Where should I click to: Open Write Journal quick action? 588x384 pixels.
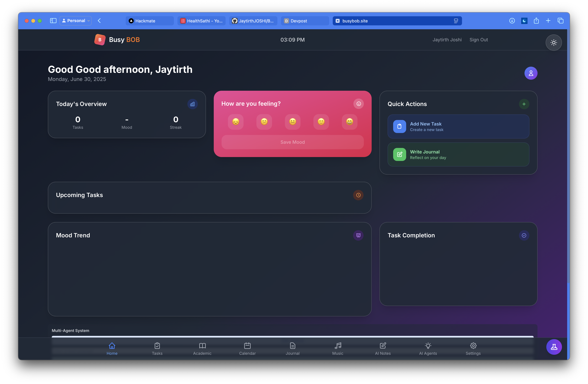pyautogui.click(x=458, y=154)
